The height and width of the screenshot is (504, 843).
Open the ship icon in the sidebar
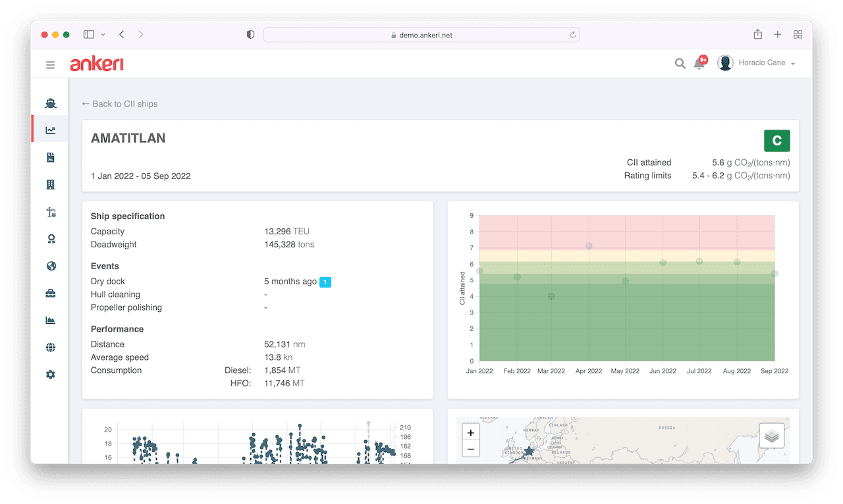tap(51, 103)
